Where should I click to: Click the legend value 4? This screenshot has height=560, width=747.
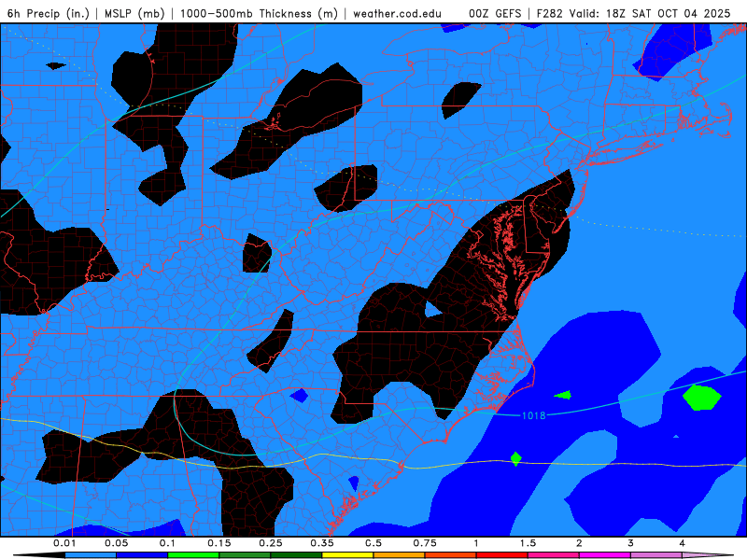[x=683, y=543]
